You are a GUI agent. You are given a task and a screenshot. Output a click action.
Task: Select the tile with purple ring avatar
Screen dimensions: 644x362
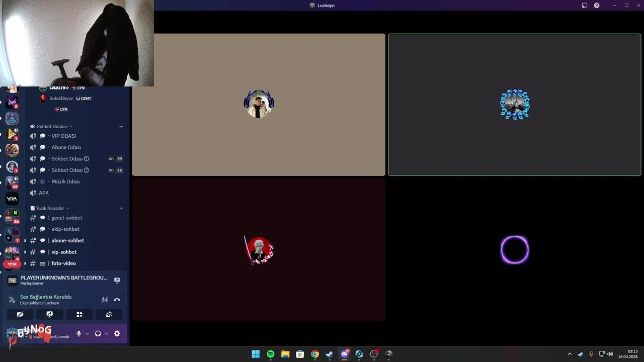515,250
